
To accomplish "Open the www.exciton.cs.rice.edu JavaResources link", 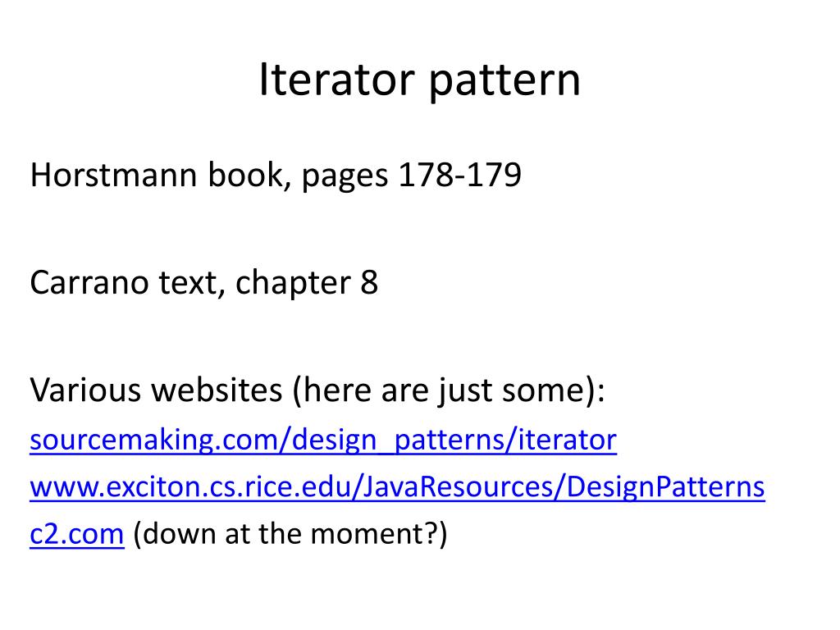I will (397, 488).
